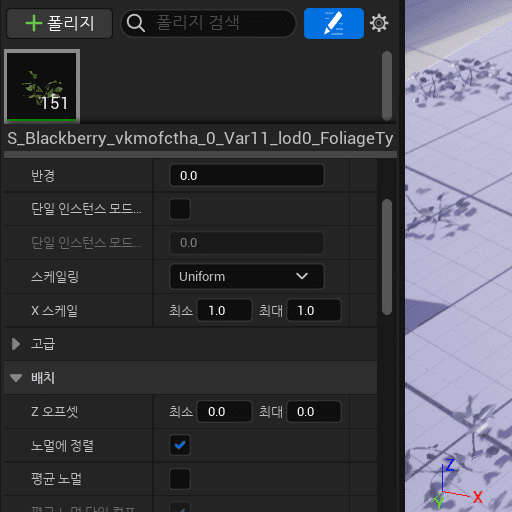512x512 pixels.
Task: Click the 스케일링 property label
Action: tap(55, 277)
